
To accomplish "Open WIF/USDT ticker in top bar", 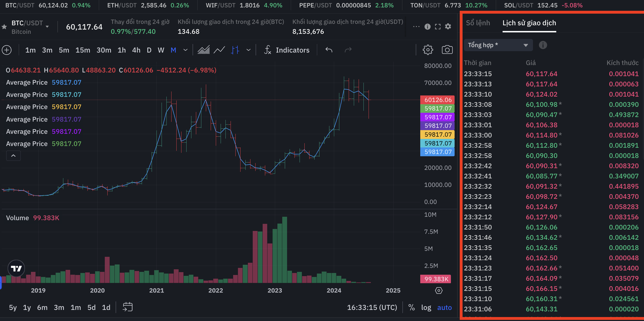I will click(244, 5).
